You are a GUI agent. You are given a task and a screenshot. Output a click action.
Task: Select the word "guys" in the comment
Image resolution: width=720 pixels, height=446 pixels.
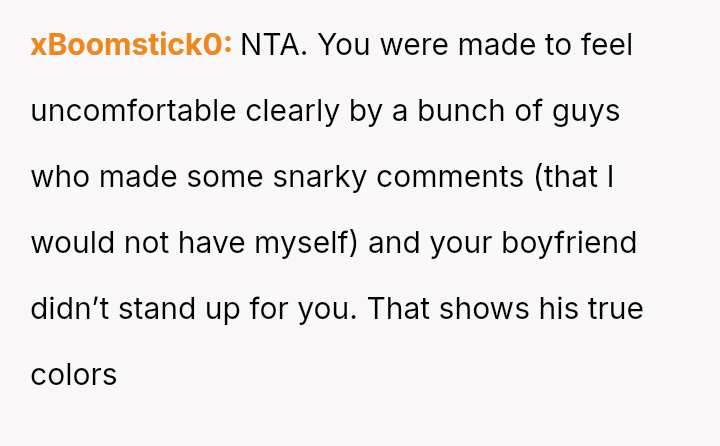[x=586, y=111]
